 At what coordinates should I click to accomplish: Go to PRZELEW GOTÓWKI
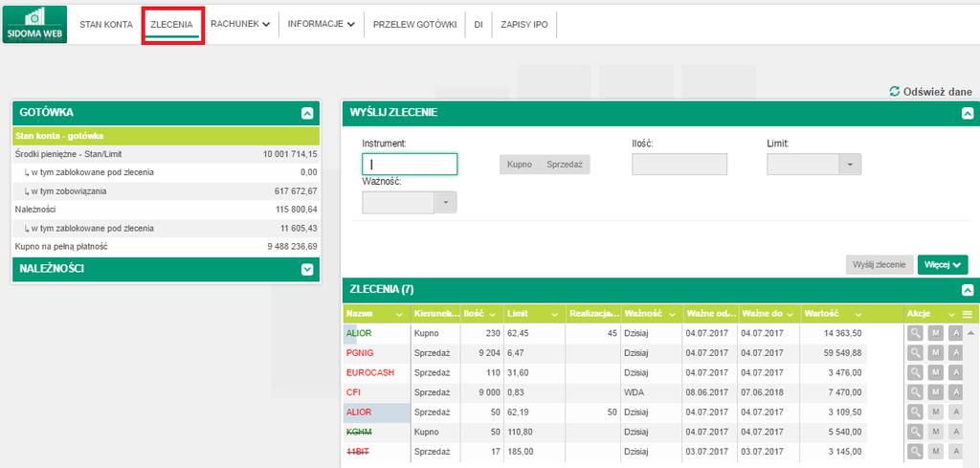415,24
